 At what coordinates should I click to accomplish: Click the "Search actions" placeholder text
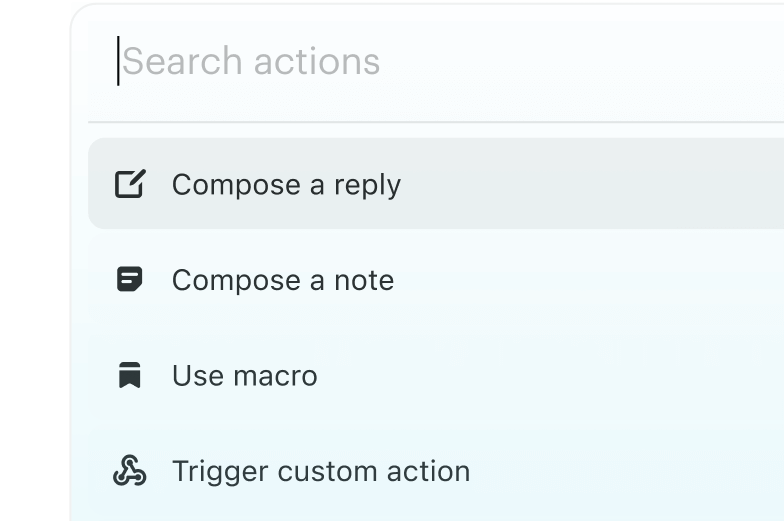tap(251, 62)
